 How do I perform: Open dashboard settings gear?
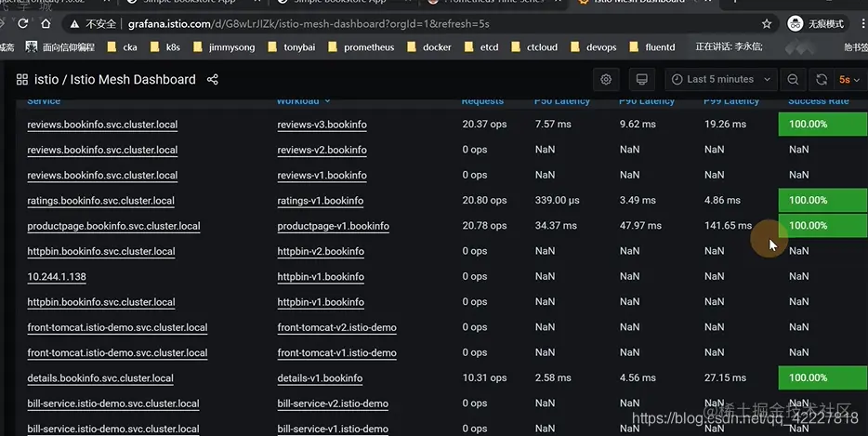[606, 79]
